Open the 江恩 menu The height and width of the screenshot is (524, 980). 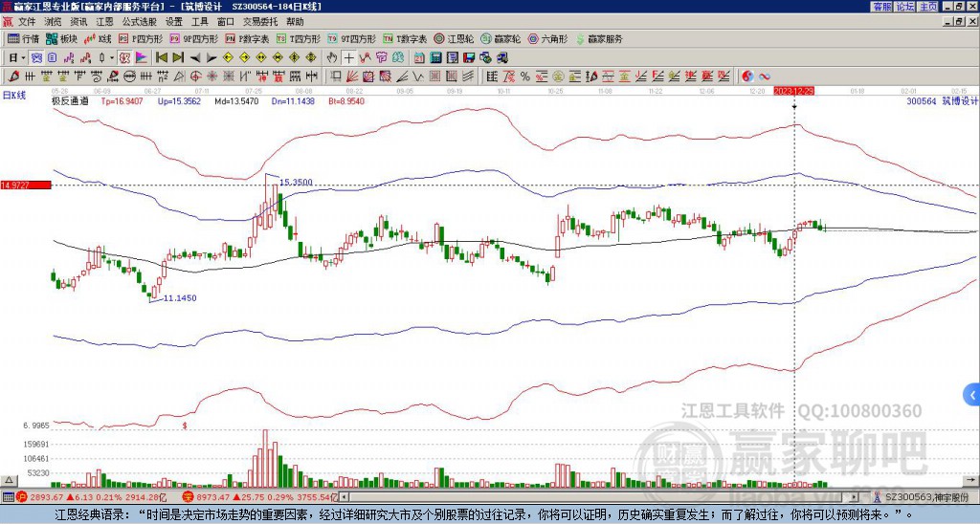[x=105, y=22]
